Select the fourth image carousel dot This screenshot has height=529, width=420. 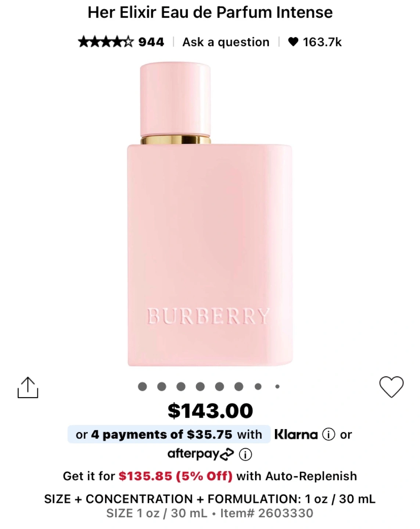[x=200, y=386]
